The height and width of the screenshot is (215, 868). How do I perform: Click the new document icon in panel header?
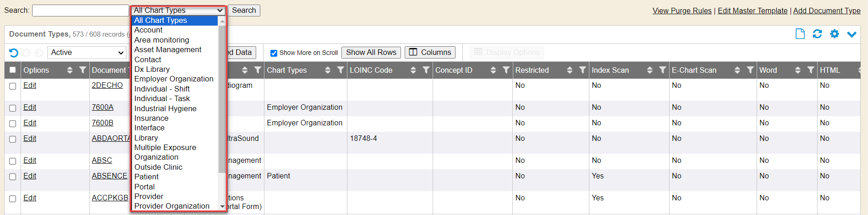[800, 34]
